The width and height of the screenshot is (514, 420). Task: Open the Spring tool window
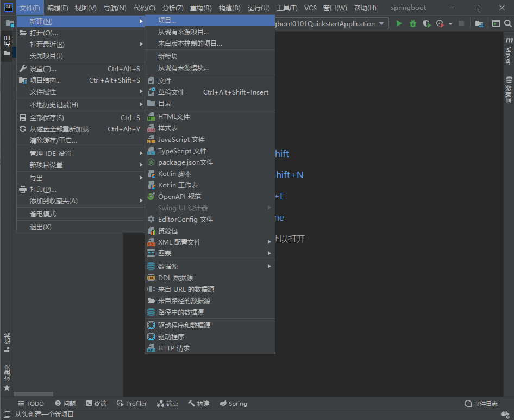point(234,404)
